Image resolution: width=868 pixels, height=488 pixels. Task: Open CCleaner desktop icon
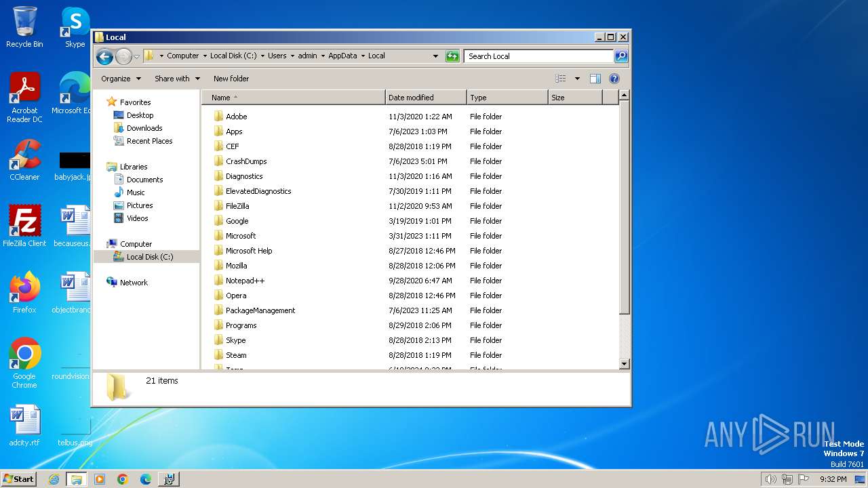click(24, 161)
